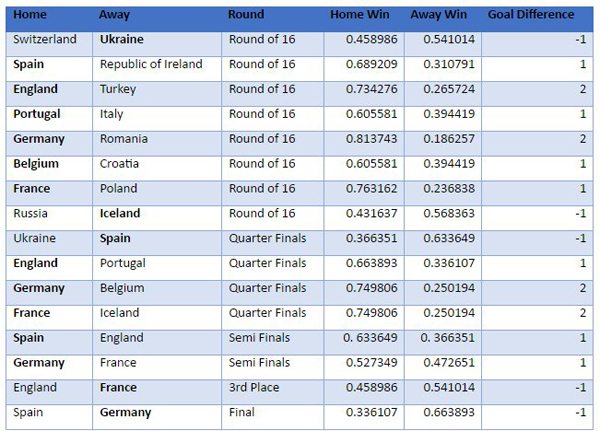The height and width of the screenshot is (431, 600).
Task: Click the Away column header
Action: click(x=114, y=15)
